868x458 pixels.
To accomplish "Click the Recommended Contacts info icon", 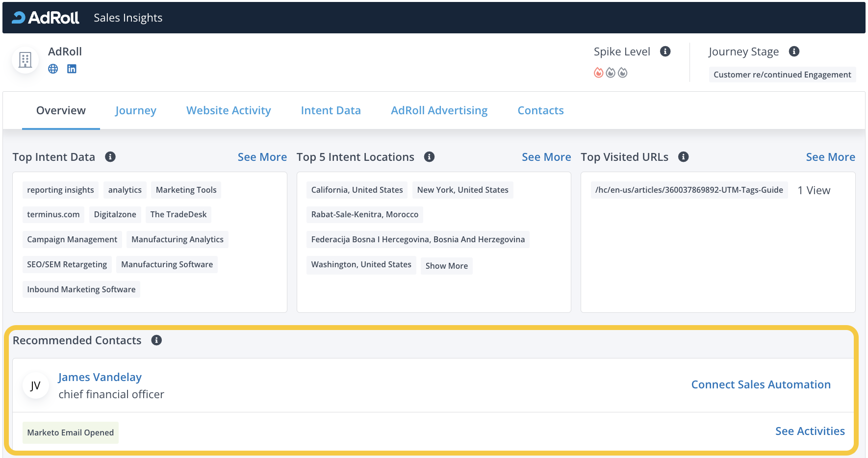I will (156, 340).
